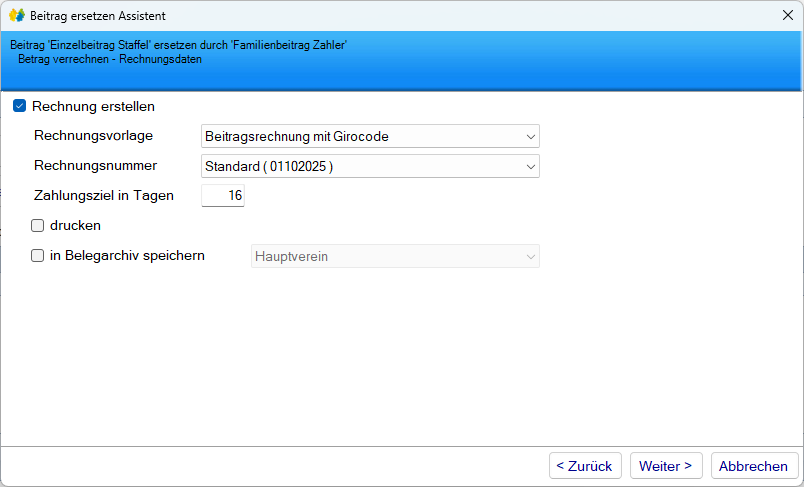This screenshot has width=804, height=487.
Task: Enable the drucken checkbox
Action: [38, 226]
